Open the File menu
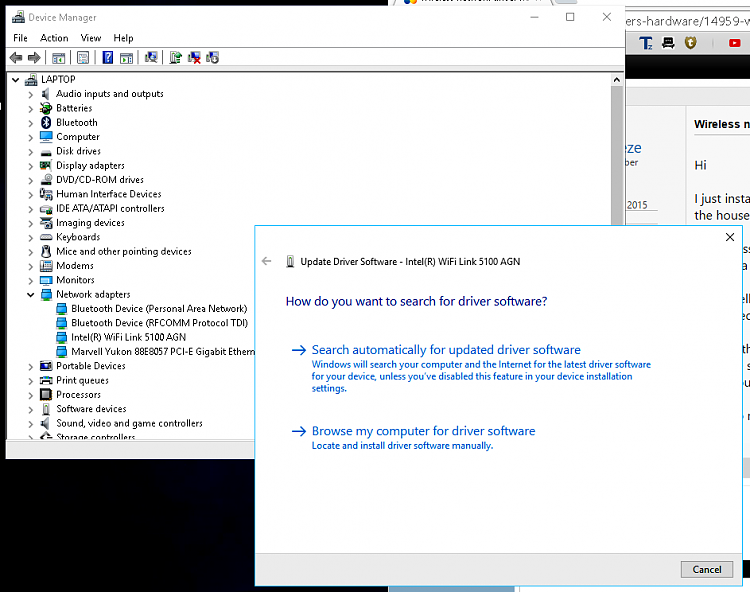The height and width of the screenshot is (592, 750). pos(20,38)
